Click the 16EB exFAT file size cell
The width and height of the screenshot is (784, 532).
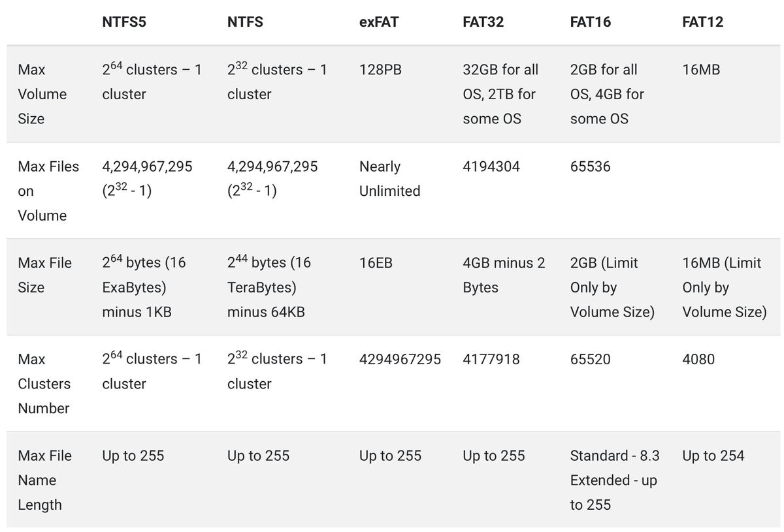click(x=376, y=262)
